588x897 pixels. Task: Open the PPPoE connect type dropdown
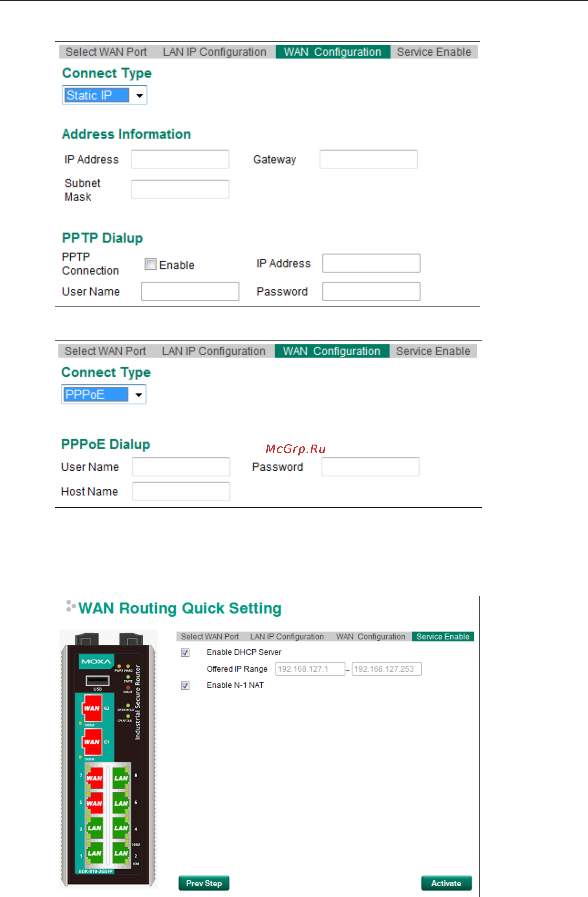point(104,394)
